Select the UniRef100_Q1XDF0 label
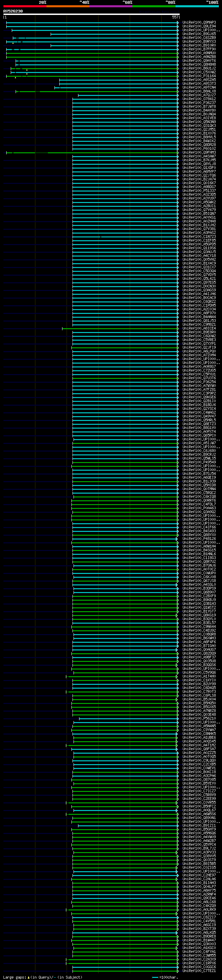The height and width of the screenshot is (980, 222). pyautogui.click(x=199, y=168)
